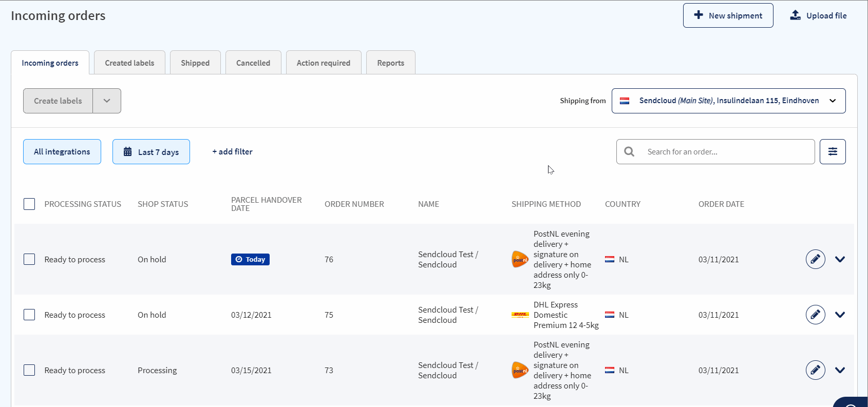Click the NL flag in order 75 row
Viewport: 868px width, 407px height.
click(x=610, y=315)
